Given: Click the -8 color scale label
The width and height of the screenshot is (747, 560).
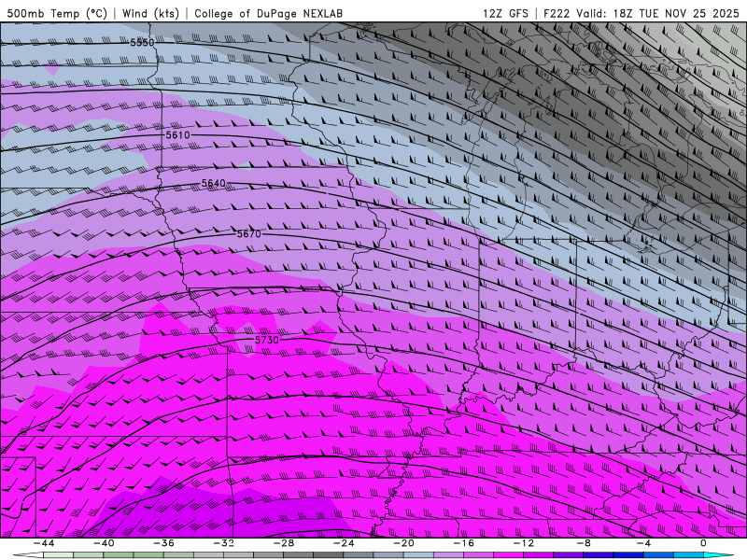Looking at the screenshot, I should (x=584, y=543).
